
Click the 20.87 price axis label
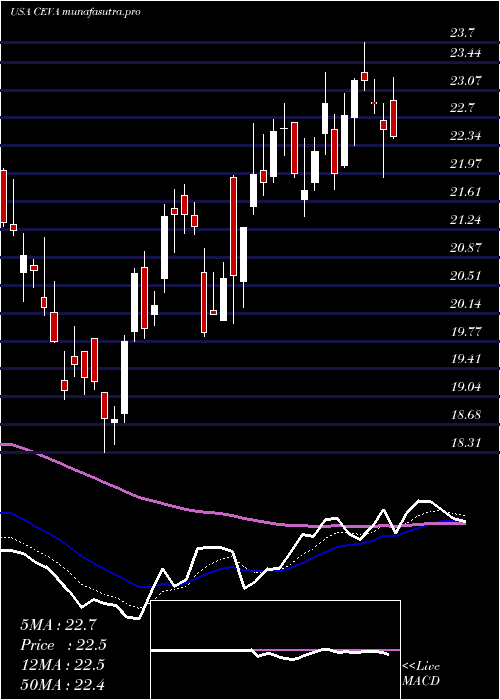tap(466, 248)
